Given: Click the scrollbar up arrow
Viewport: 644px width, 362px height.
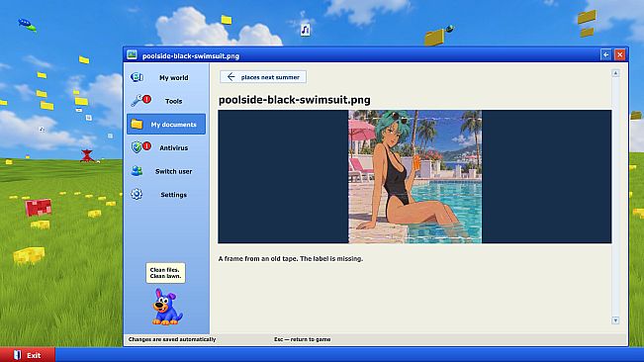Looking at the screenshot, I should pyautogui.click(x=615, y=73).
